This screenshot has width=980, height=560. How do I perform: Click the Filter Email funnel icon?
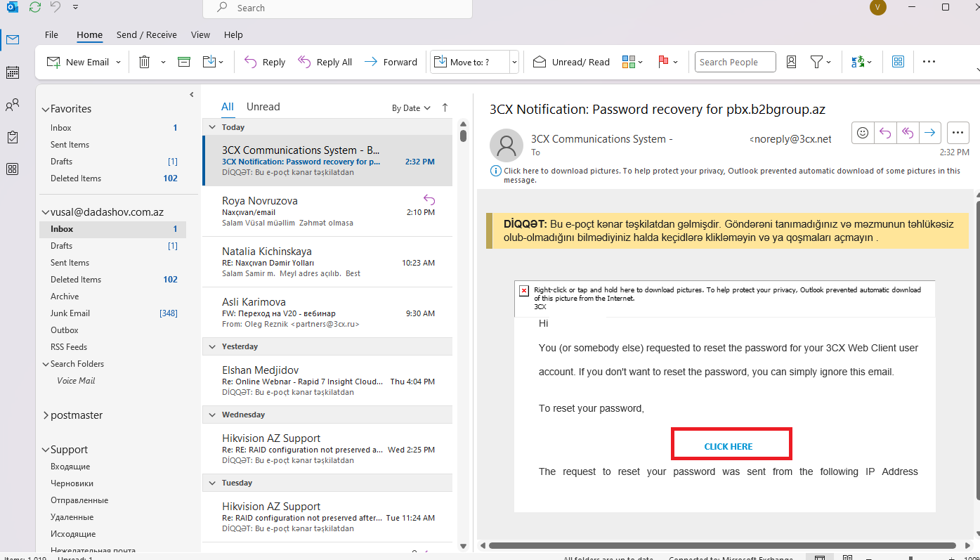[x=816, y=62]
